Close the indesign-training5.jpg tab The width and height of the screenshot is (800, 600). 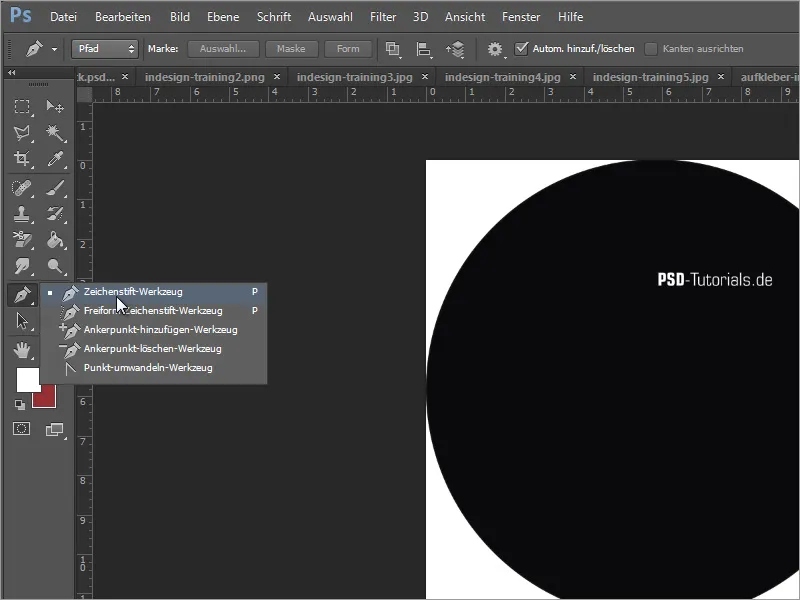tap(720, 77)
